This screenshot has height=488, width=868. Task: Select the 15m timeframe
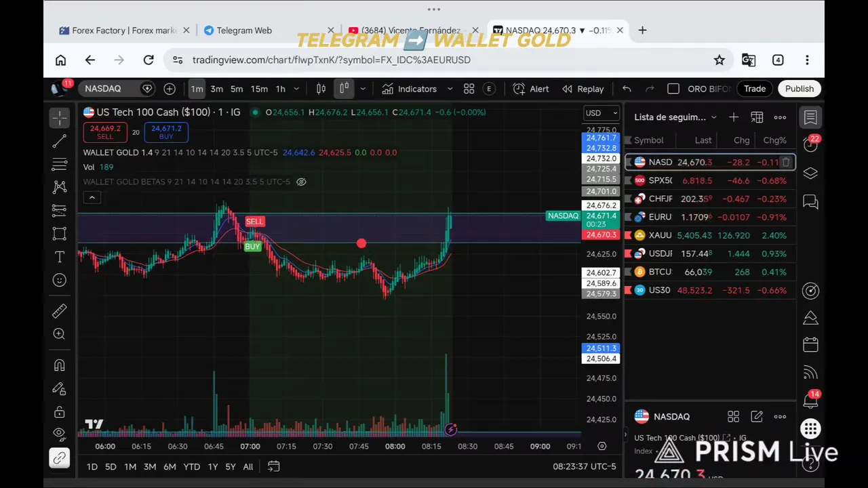[x=259, y=89]
